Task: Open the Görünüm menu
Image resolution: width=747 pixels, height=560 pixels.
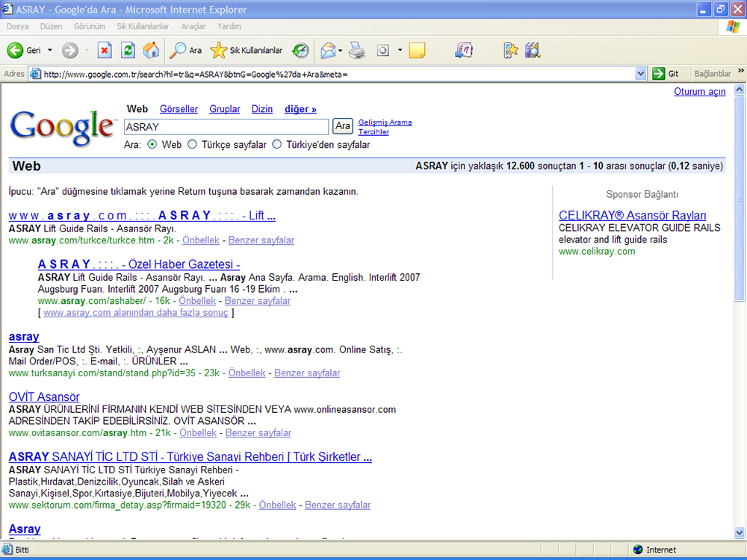Action: pyautogui.click(x=89, y=26)
